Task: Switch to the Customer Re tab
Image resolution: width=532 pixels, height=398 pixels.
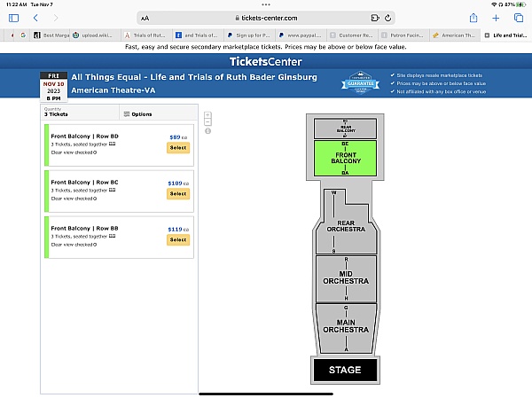Action: coord(352,35)
